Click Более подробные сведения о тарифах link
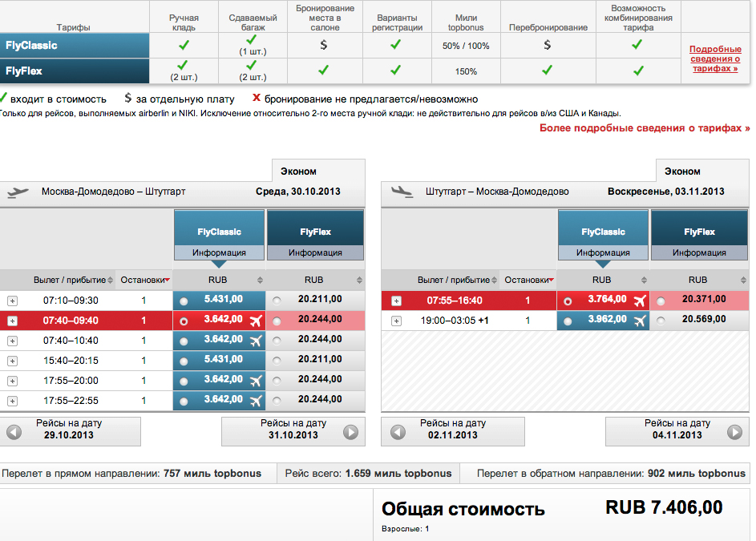This screenshot has width=756, height=541. (x=645, y=128)
